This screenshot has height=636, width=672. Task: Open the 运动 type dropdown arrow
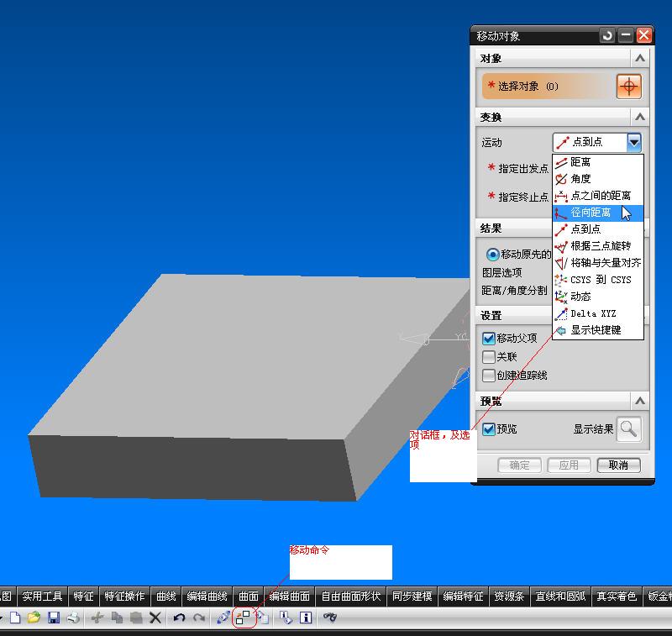coord(634,142)
